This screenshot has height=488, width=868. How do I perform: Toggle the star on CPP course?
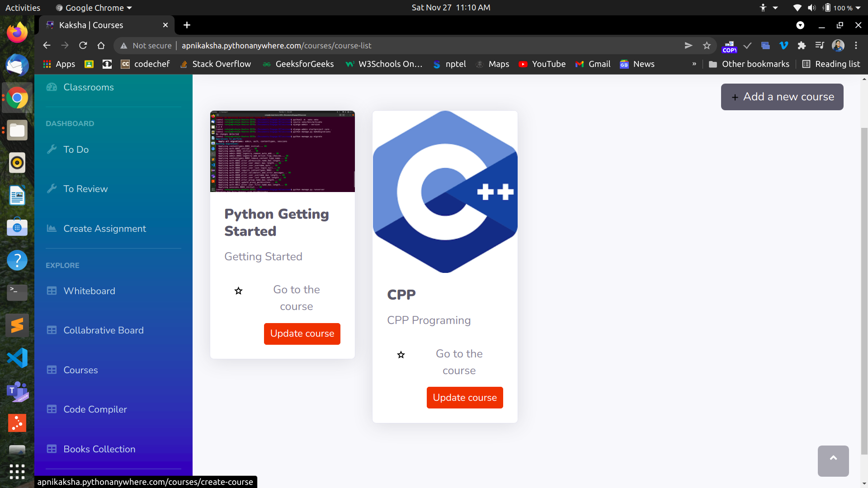point(401,355)
